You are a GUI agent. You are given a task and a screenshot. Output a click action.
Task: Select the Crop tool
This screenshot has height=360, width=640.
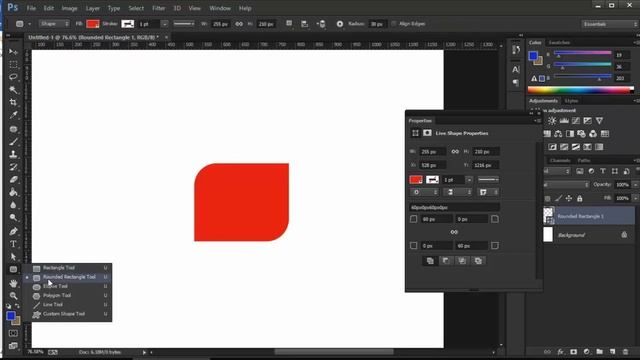coord(13,102)
